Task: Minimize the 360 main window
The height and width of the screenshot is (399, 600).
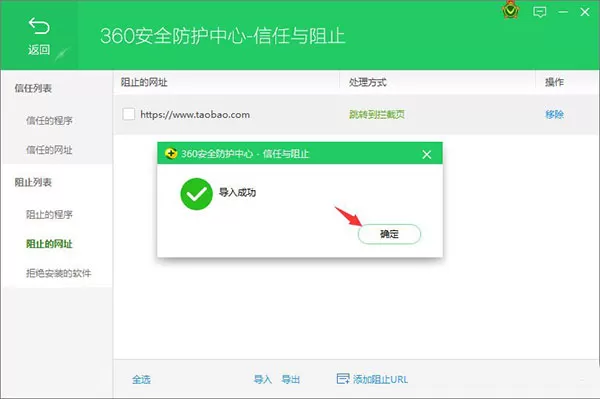Action: [563, 12]
